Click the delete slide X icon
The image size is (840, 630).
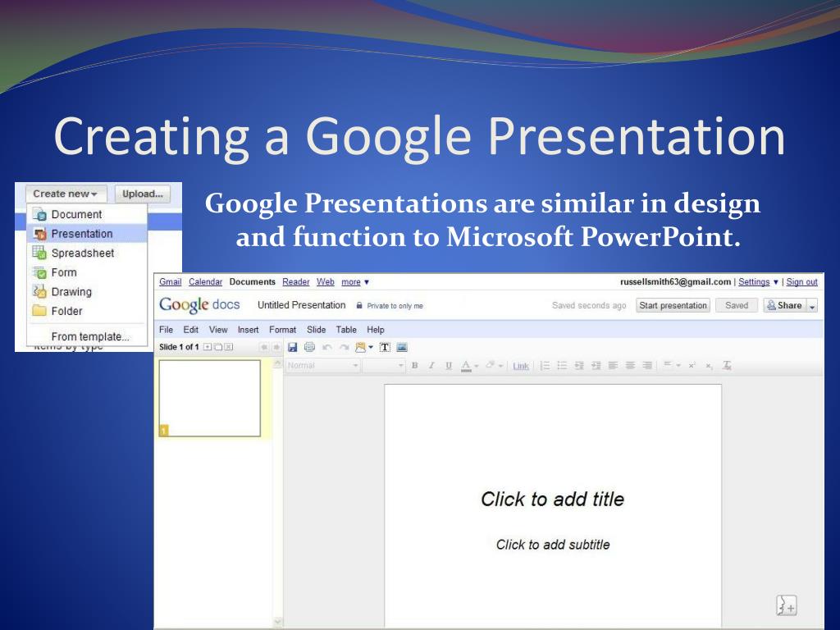click(x=229, y=347)
